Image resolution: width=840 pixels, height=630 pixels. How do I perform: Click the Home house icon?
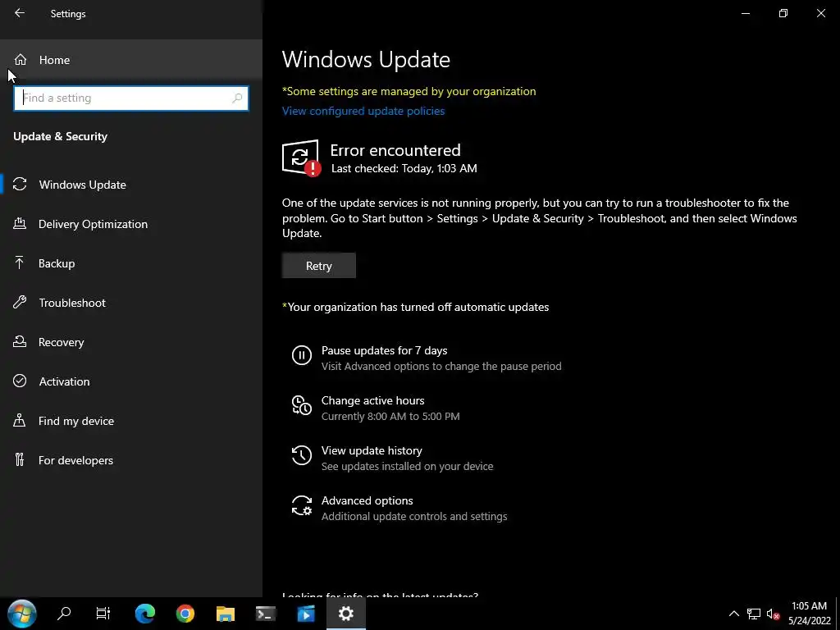21,59
